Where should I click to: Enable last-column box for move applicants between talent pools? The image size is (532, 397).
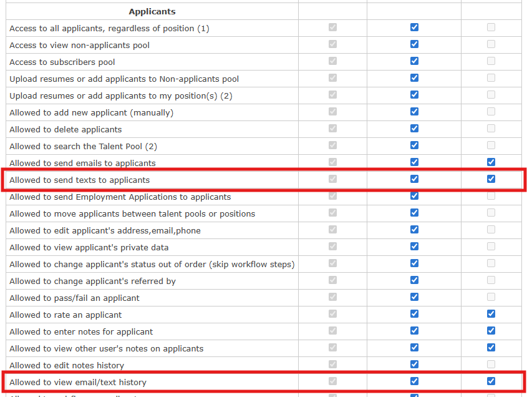pyautogui.click(x=491, y=213)
